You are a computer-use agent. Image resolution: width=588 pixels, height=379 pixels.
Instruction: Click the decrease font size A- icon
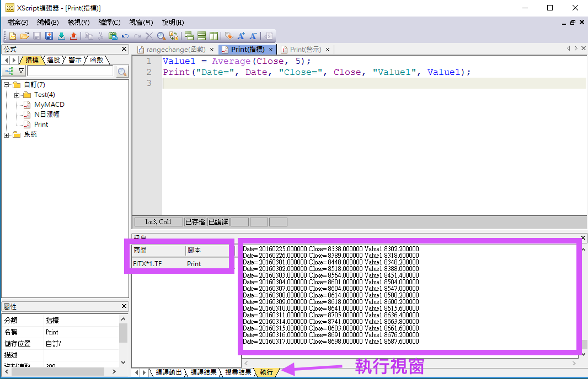pyautogui.click(x=253, y=36)
